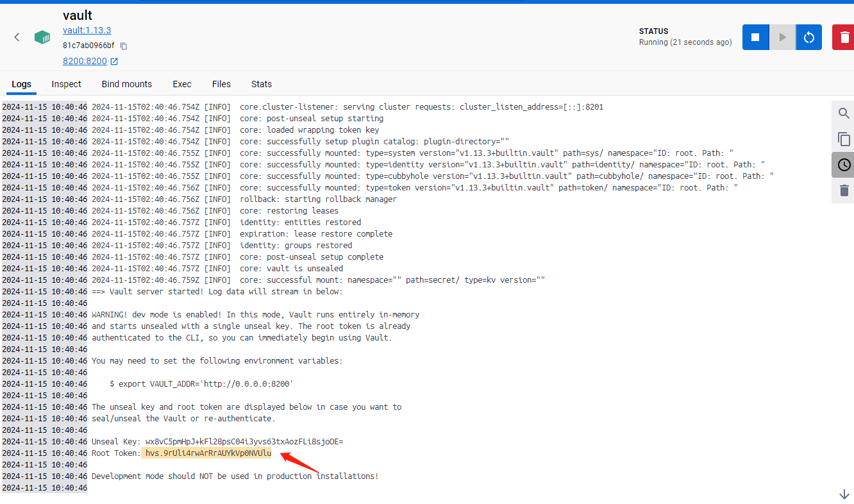Click the 'core: vault is unsealed' log line

click(217, 269)
